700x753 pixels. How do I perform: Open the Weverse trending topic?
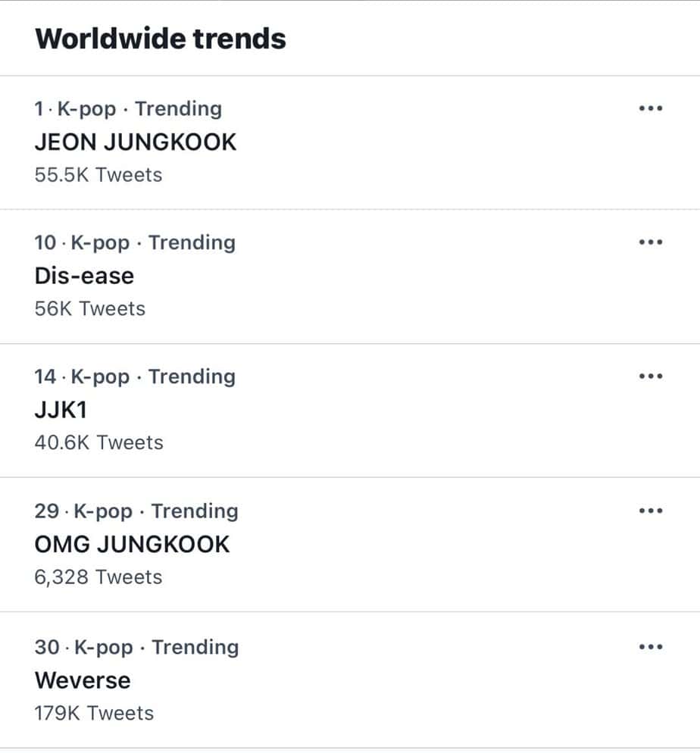tap(83, 680)
